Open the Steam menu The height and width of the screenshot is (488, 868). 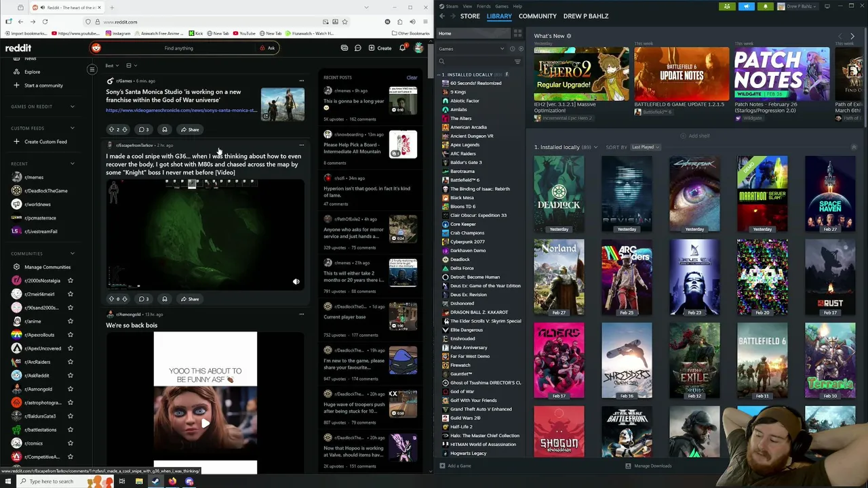451,6
